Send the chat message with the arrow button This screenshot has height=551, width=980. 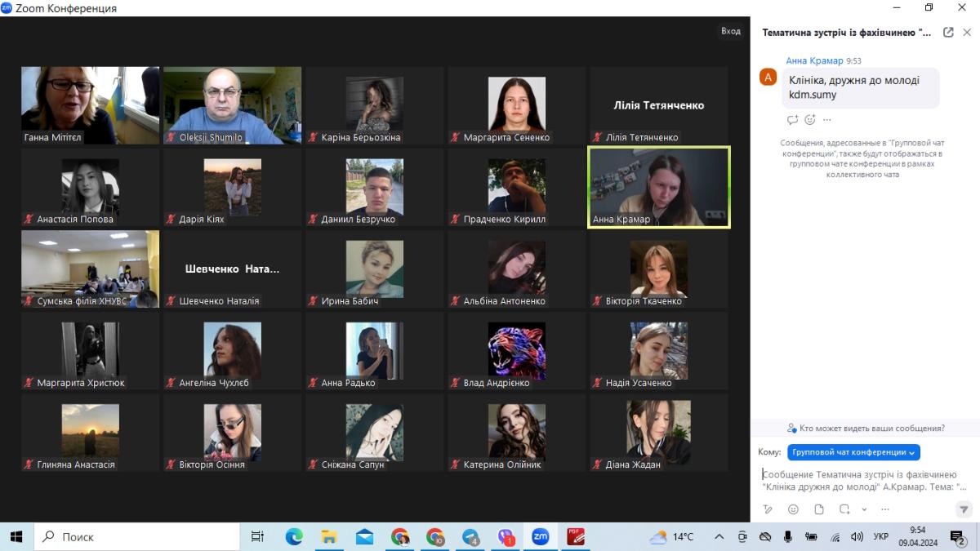point(963,509)
